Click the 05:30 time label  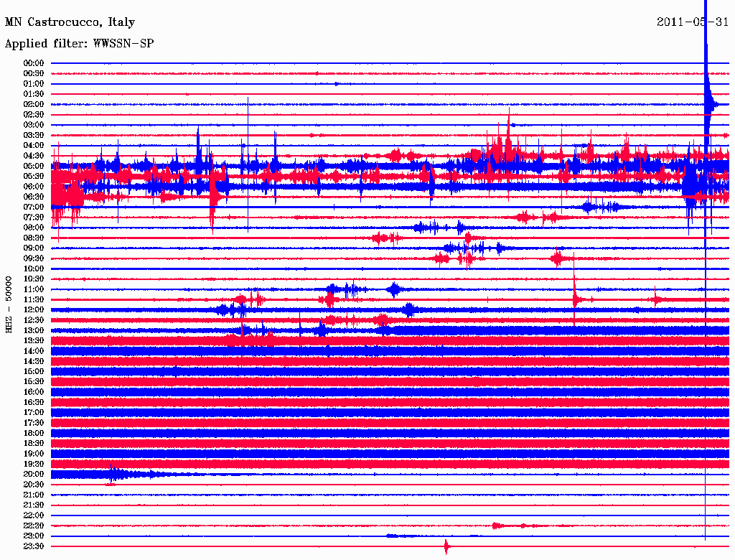tap(34, 177)
